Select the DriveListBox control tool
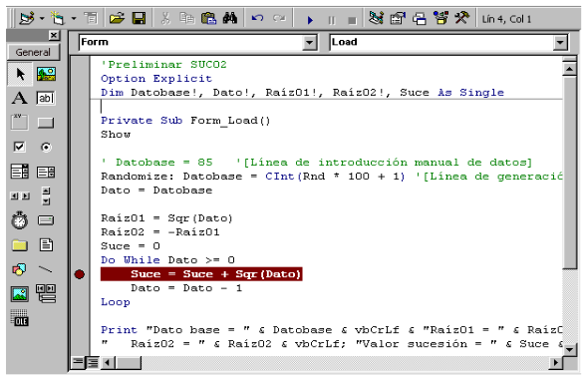Image resolution: width=588 pixels, height=383 pixels. (46, 220)
